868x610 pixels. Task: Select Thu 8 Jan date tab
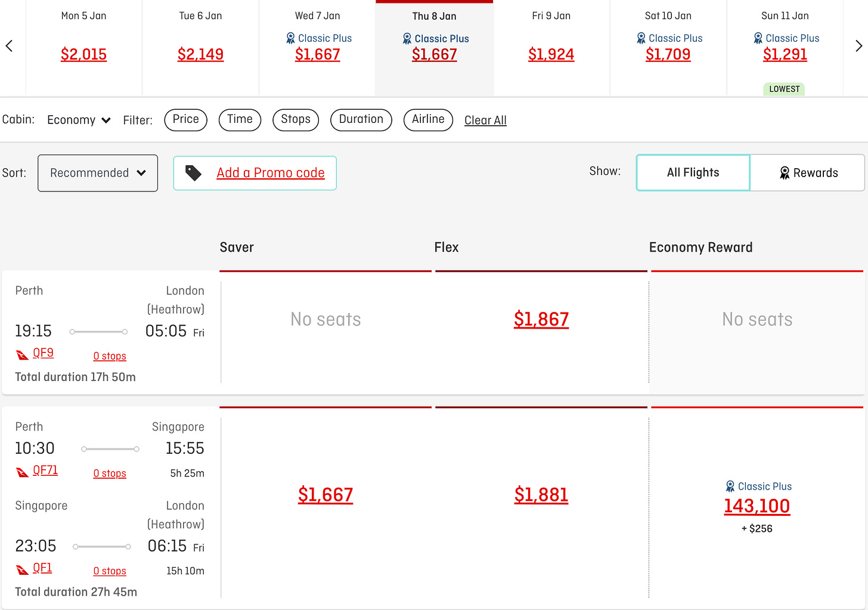434,48
